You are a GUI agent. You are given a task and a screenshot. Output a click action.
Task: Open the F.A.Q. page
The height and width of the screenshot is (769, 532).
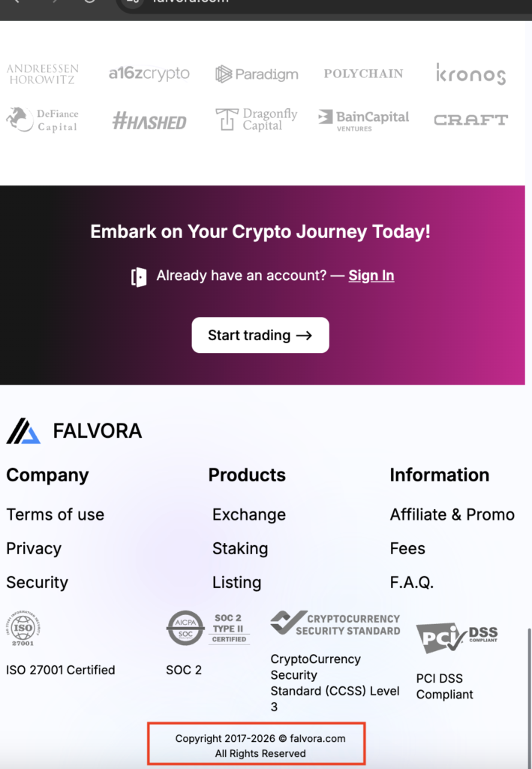click(411, 583)
